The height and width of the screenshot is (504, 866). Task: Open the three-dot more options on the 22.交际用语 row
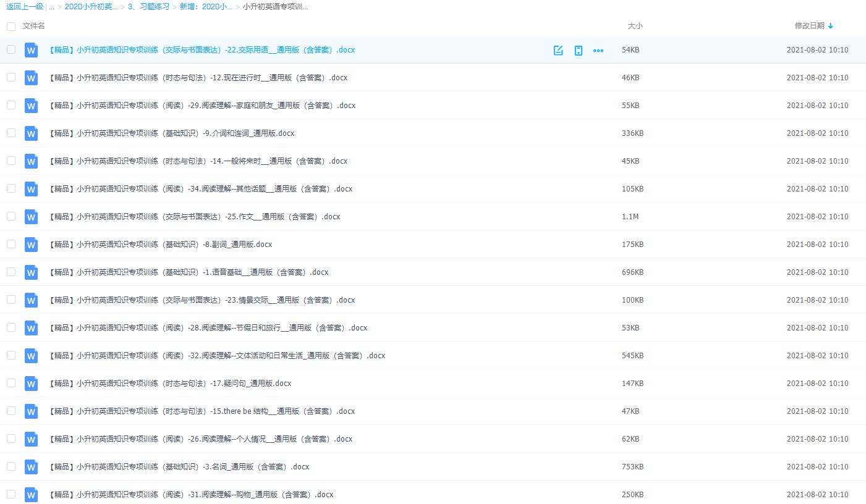pyautogui.click(x=598, y=51)
